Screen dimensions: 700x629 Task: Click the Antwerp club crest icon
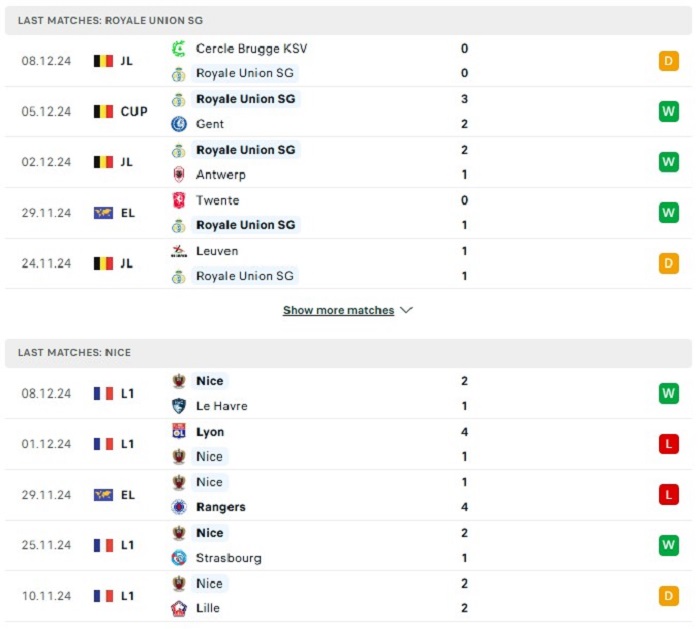click(x=179, y=174)
